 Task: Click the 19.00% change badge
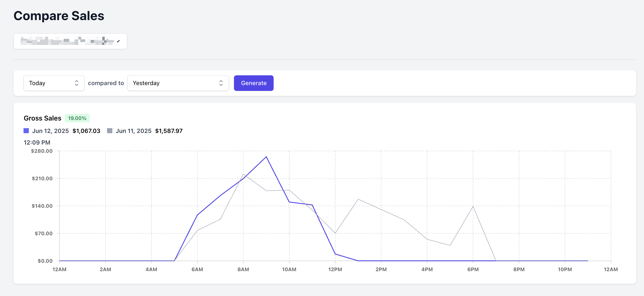(x=77, y=118)
